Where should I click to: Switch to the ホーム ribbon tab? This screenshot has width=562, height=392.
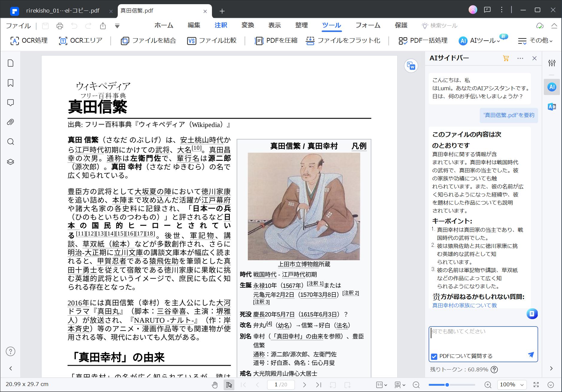coord(163,25)
